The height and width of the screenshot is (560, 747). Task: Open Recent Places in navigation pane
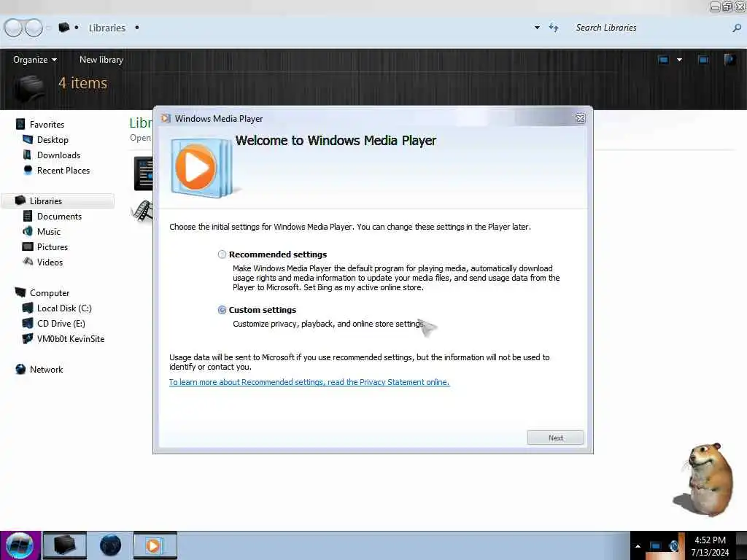[63, 171]
